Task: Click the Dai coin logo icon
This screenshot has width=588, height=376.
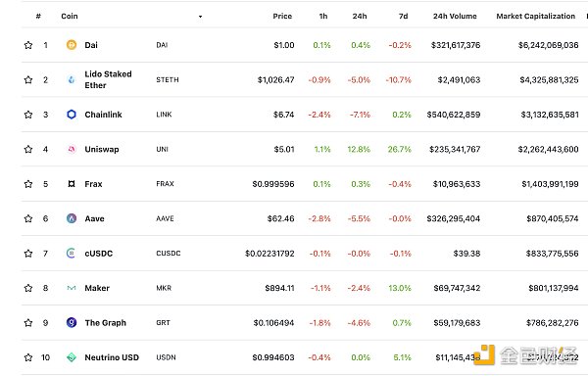Action: point(72,45)
